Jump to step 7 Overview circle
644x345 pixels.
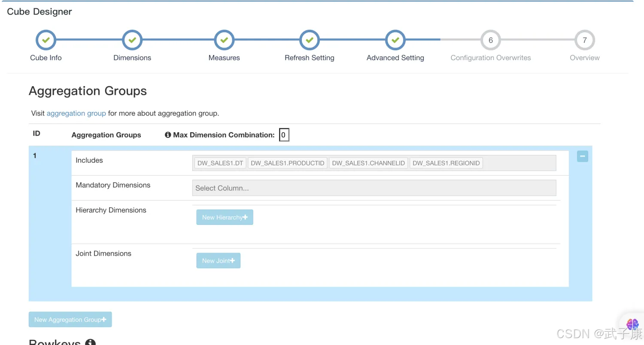click(x=584, y=40)
